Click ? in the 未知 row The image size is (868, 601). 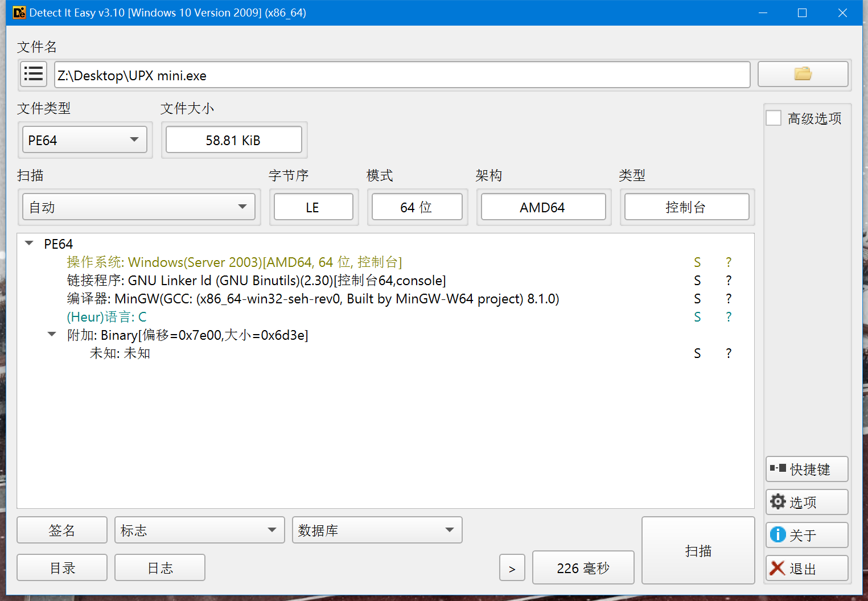pyautogui.click(x=729, y=353)
